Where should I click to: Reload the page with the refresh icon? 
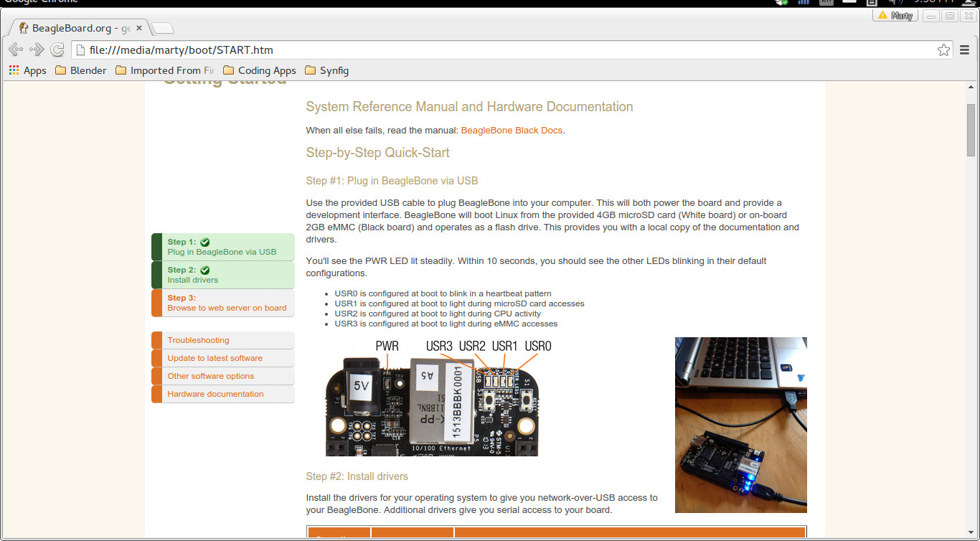pyautogui.click(x=58, y=50)
